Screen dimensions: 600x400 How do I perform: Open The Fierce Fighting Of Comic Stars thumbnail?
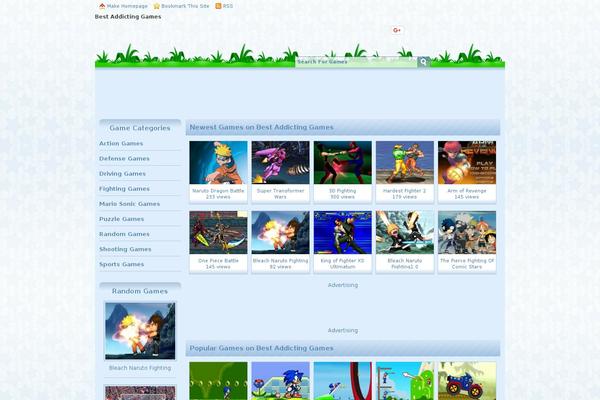pos(467,232)
